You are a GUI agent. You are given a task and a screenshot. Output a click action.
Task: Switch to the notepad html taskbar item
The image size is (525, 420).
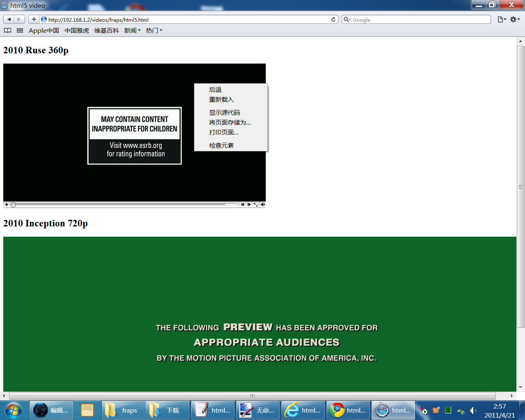coord(213,410)
